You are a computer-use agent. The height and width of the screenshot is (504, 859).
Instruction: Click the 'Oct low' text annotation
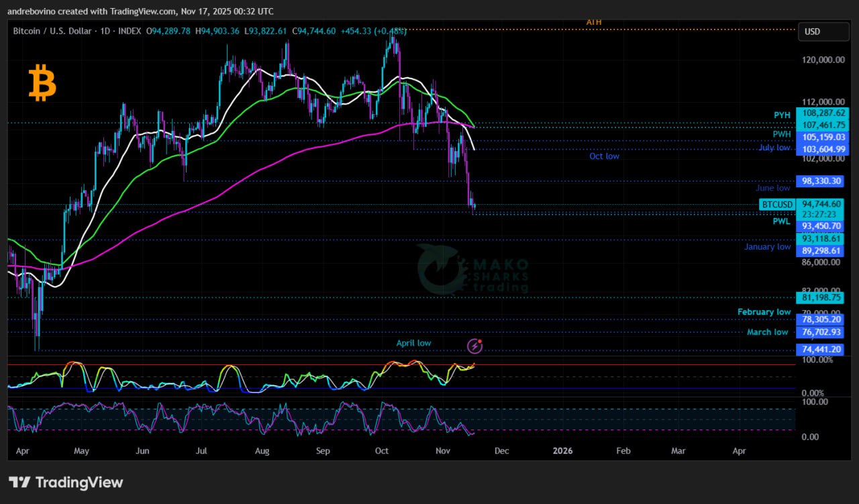tap(604, 156)
